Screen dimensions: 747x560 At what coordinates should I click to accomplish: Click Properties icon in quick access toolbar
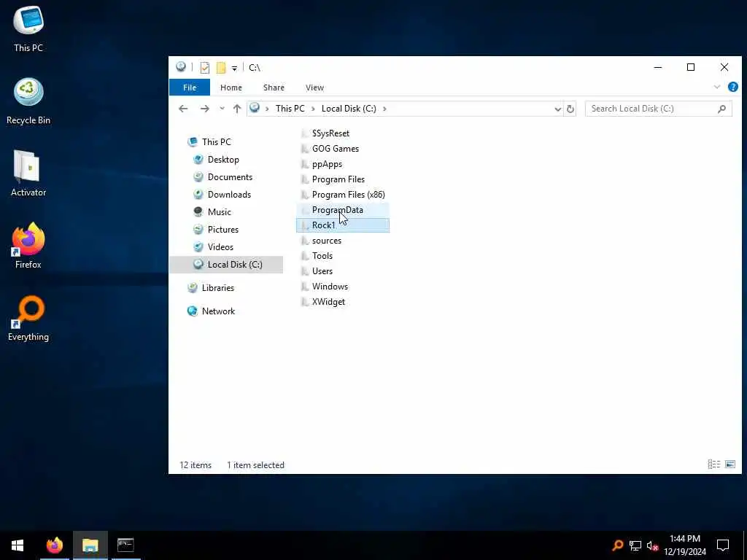pos(205,68)
